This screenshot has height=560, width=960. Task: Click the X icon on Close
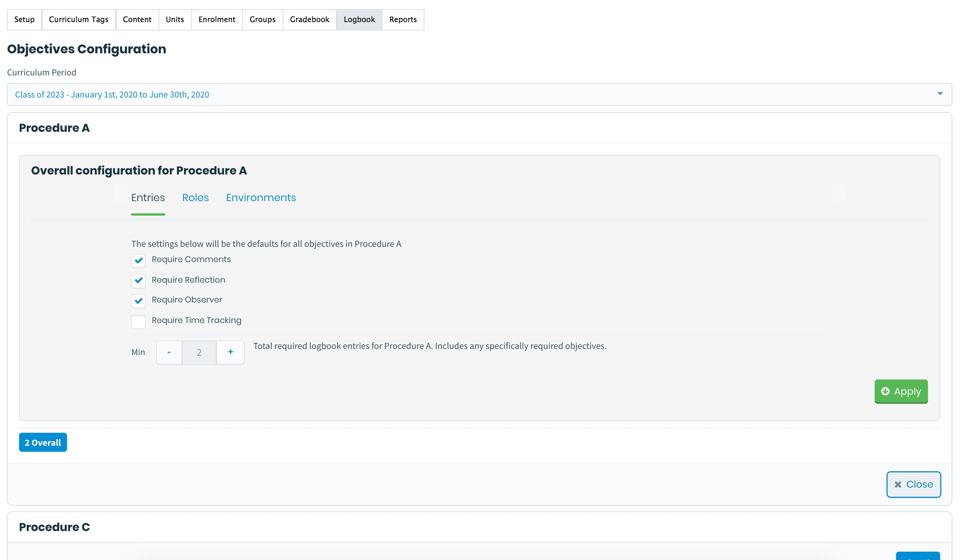click(898, 484)
